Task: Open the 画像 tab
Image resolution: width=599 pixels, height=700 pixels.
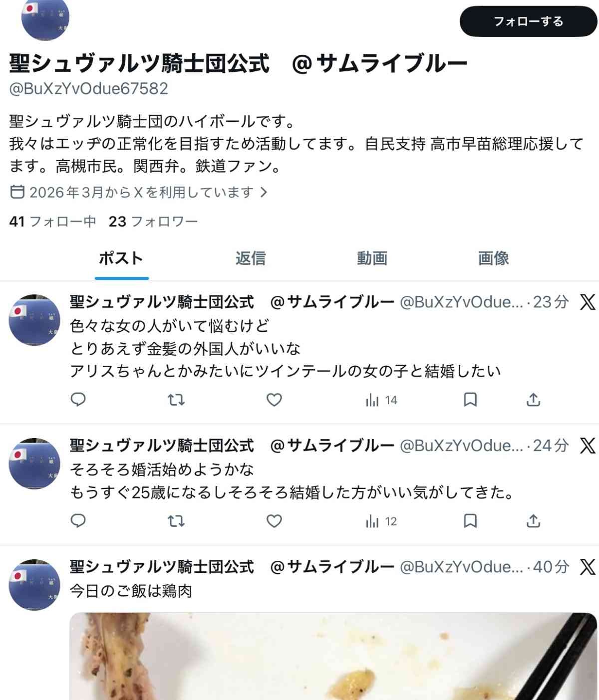Action: (493, 258)
